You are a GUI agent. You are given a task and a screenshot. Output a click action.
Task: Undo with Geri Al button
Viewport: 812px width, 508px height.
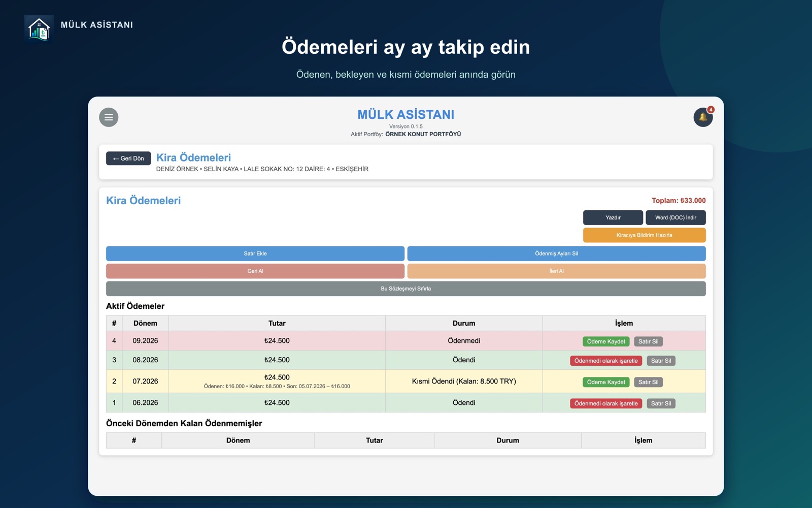(x=255, y=271)
